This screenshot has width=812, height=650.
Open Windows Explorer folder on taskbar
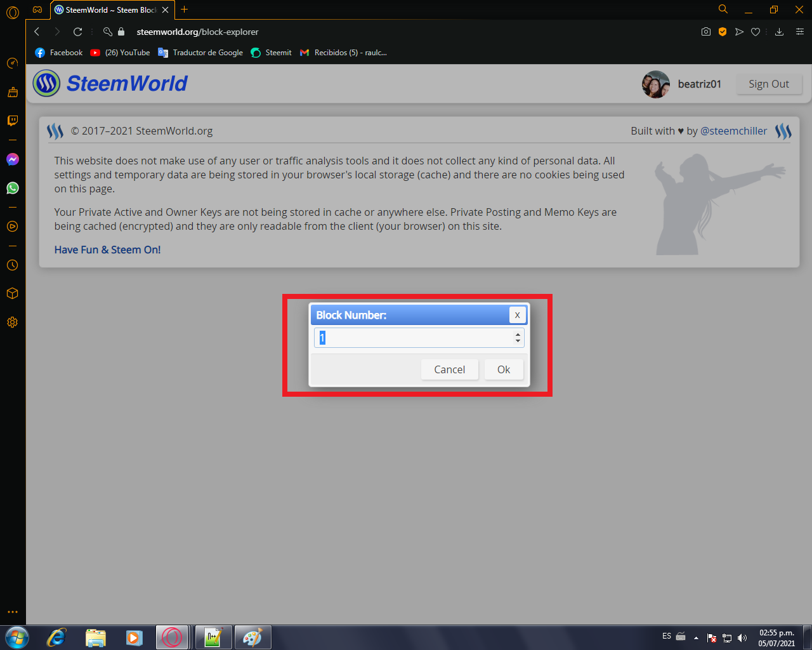click(95, 637)
